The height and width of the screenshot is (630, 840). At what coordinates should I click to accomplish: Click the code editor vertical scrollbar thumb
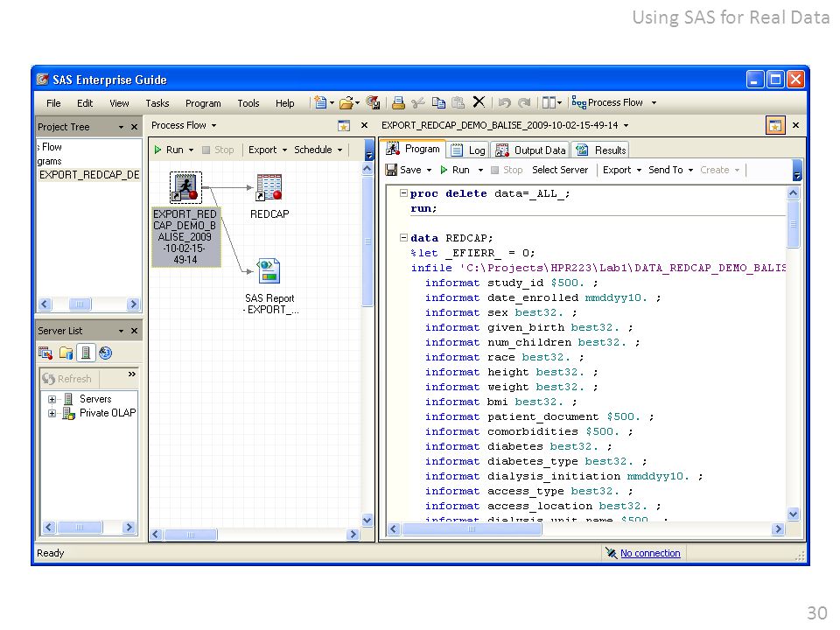794,224
